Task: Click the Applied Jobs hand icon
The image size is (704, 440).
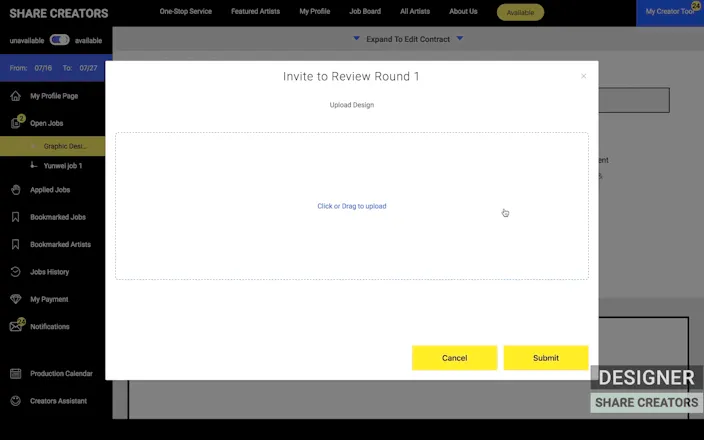Action: pos(15,190)
